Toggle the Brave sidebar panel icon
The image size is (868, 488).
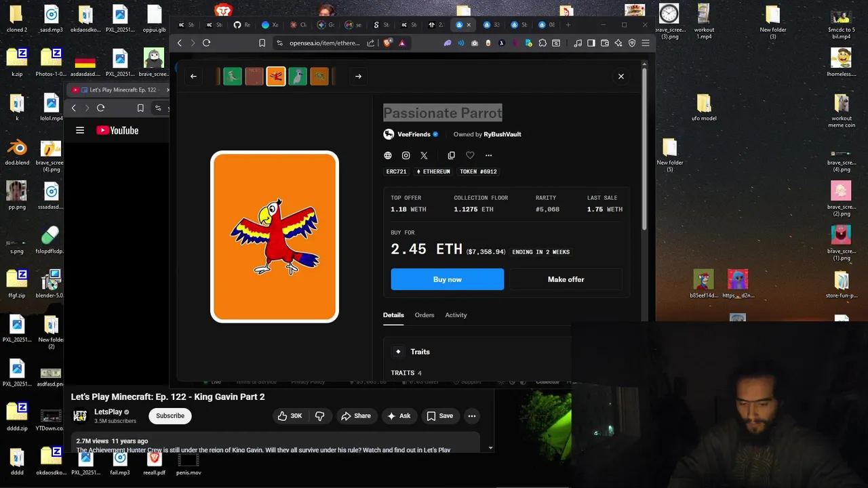coord(591,43)
